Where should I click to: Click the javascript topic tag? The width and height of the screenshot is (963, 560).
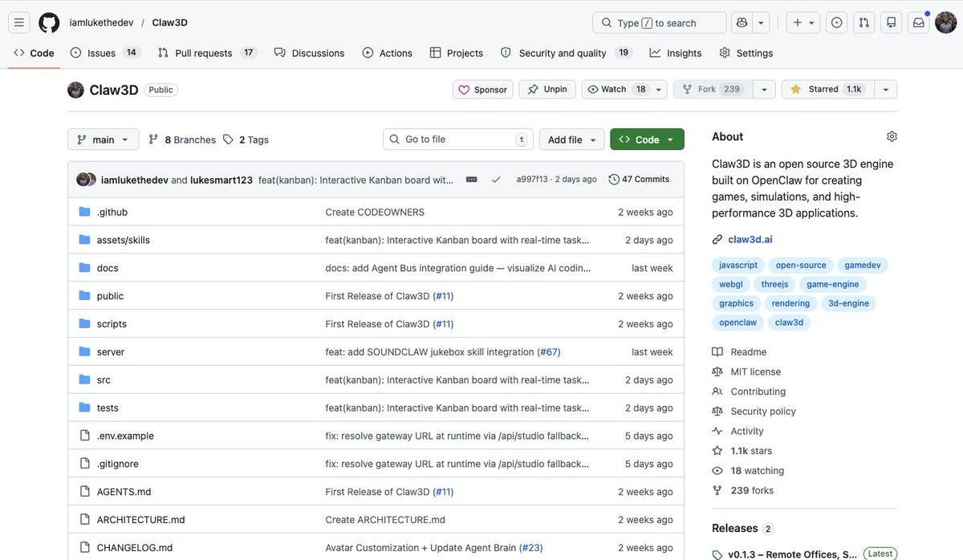pyautogui.click(x=737, y=265)
